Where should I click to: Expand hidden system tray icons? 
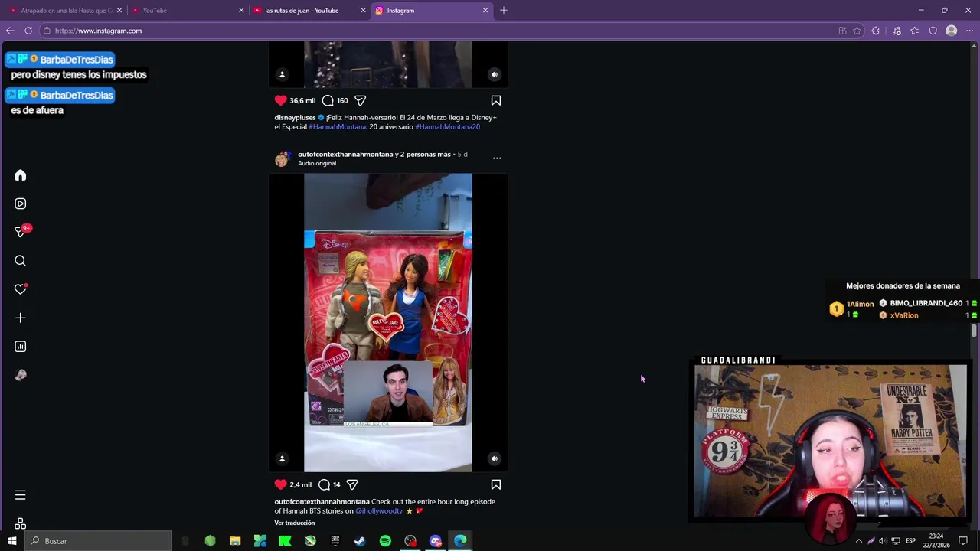858,541
